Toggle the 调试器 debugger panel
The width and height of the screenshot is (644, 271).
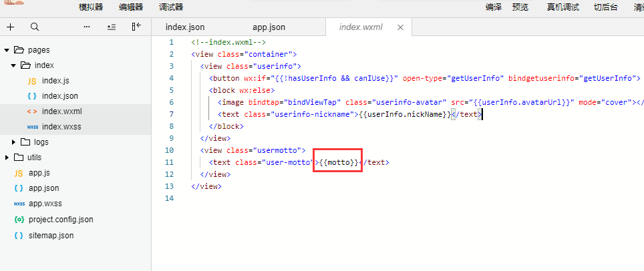pyautogui.click(x=171, y=7)
